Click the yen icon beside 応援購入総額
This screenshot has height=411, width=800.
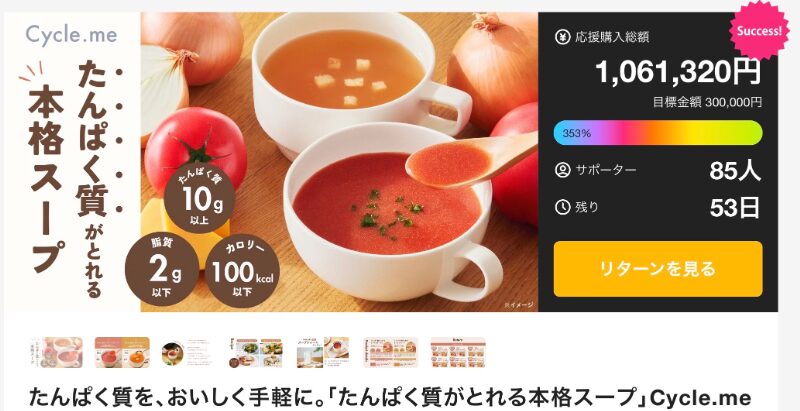(x=562, y=37)
